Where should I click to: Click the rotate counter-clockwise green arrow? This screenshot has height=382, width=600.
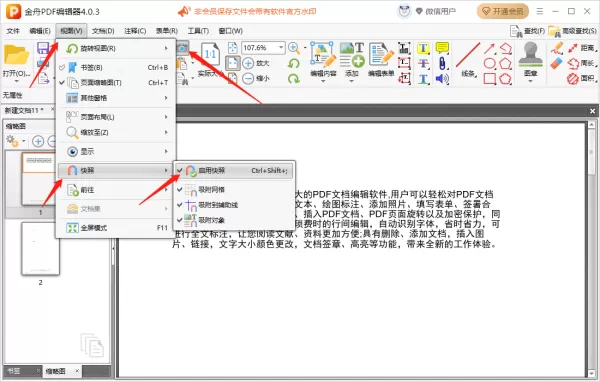point(294,63)
